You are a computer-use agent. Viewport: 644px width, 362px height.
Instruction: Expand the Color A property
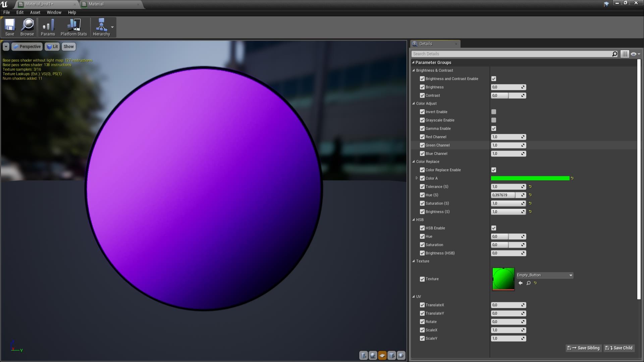[x=416, y=178]
